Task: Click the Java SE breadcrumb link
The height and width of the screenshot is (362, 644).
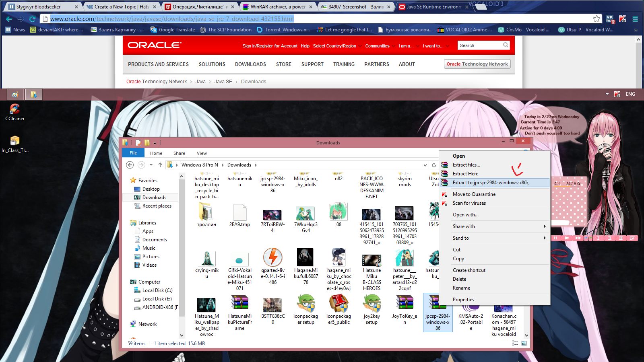Action: click(x=223, y=82)
